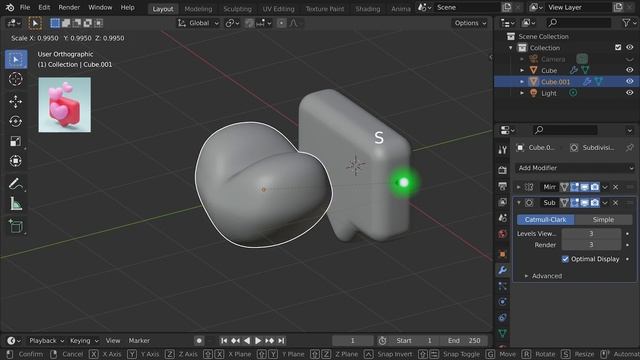Toggle Subdivision modifier edit mode display
This screenshot has width=640, height=360.
click(574, 202)
